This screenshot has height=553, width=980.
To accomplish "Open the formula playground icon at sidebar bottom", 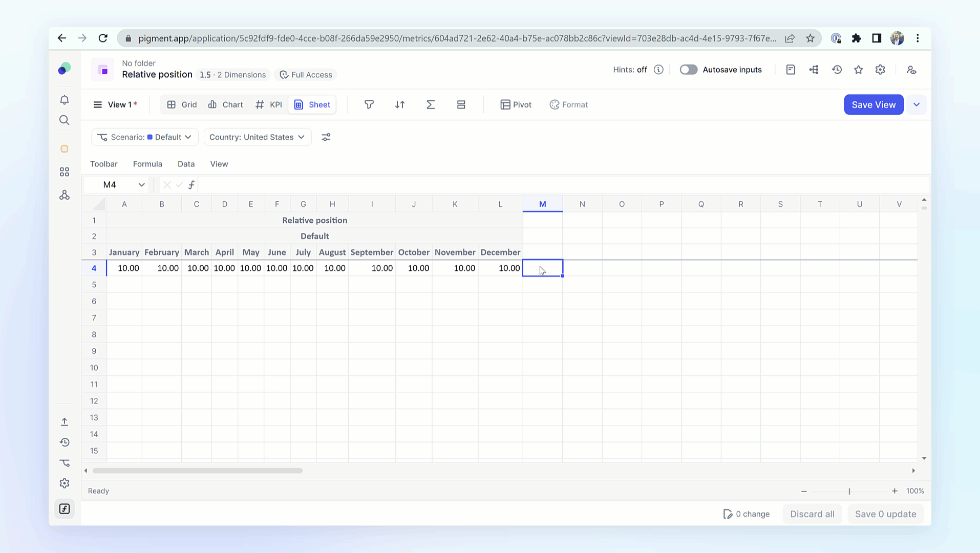I will coord(64,509).
